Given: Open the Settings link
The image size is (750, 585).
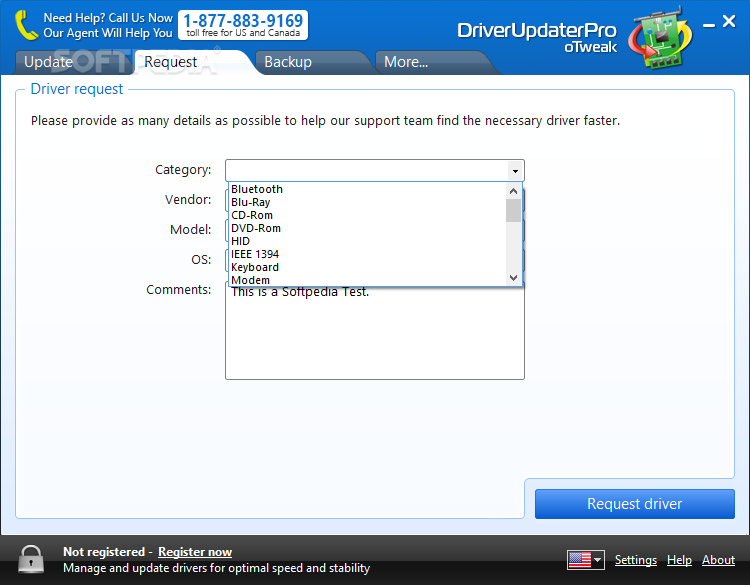Looking at the screenshot, I should tap(636, 560).
